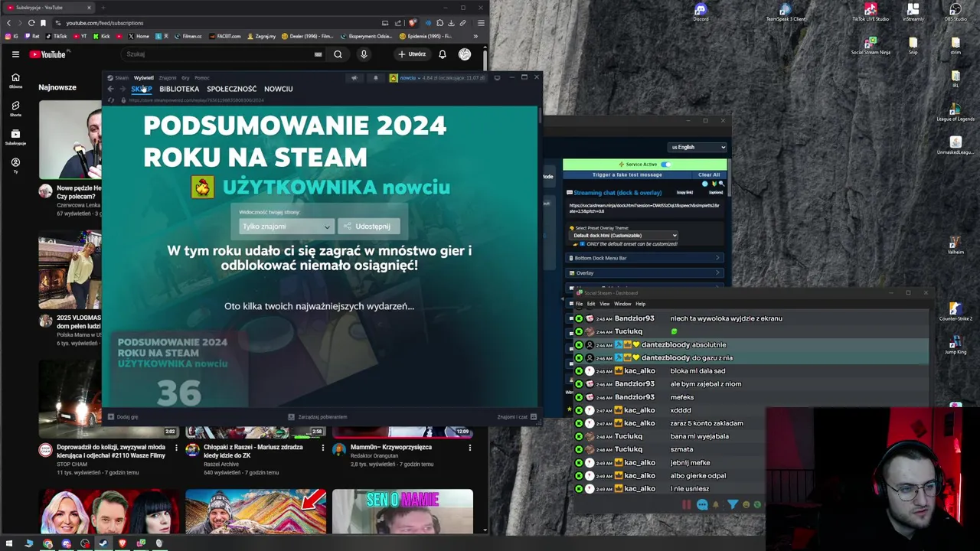Open the Filman.cc bookmark
Screen dimensions: 980x551
[x=188, y=36]
